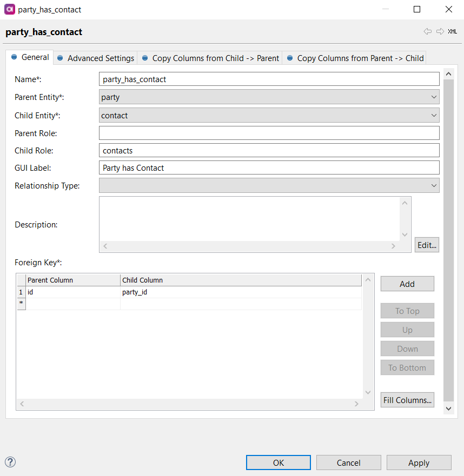
Task: Open help via the question mark icon
Action: 10,462
